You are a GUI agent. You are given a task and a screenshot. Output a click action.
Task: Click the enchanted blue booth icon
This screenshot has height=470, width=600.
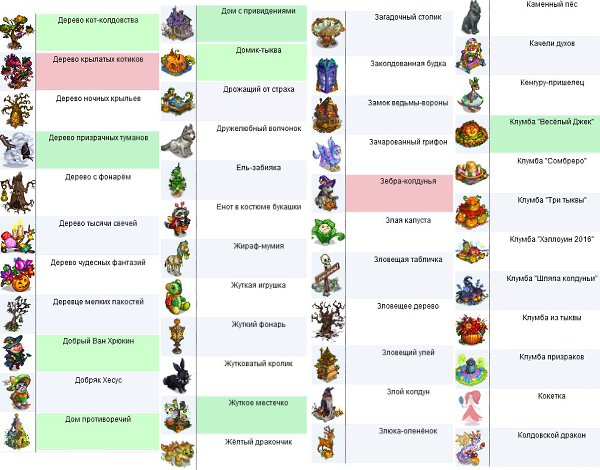(x=327, y=75)
